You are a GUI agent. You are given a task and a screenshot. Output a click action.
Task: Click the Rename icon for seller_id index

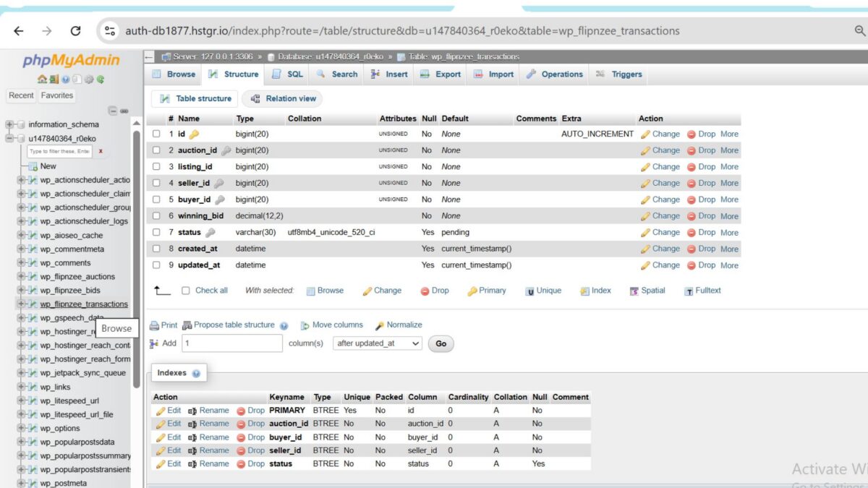pyautogui.click(x=192, y=450)
